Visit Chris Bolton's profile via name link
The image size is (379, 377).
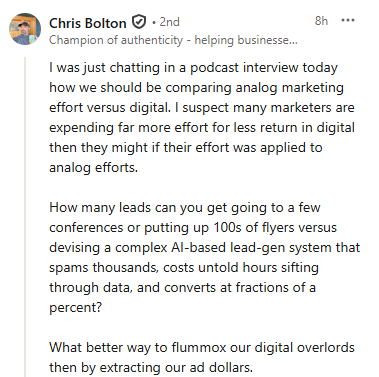click(88, 23)
